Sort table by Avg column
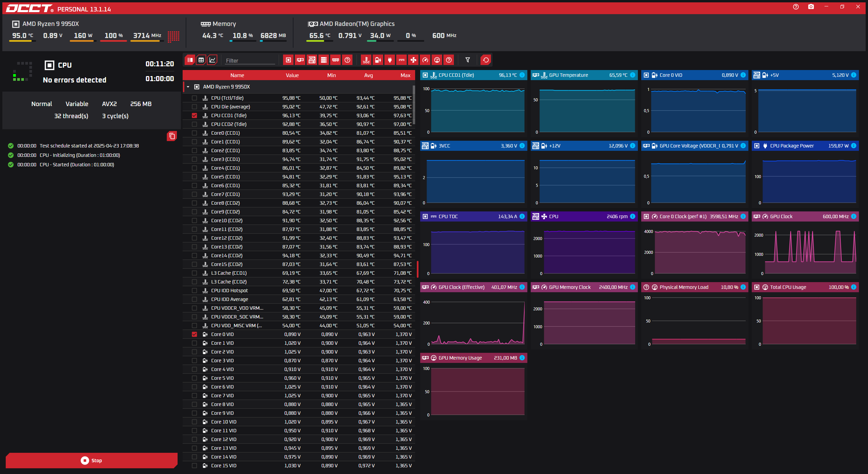The image size is (868, 474). click(x=369, y=75)
